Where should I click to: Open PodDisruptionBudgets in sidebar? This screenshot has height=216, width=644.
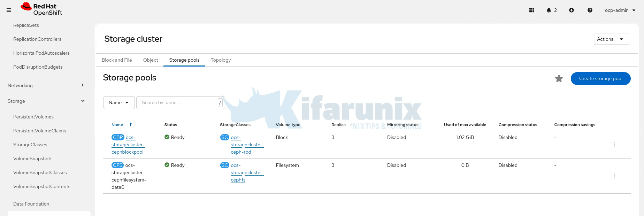pos(38,67)
